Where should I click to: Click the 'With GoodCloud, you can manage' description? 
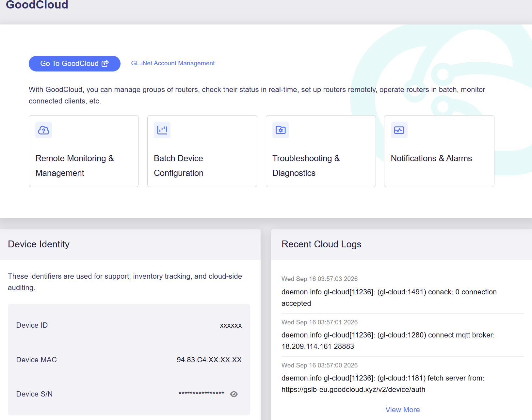click(257, 95)
